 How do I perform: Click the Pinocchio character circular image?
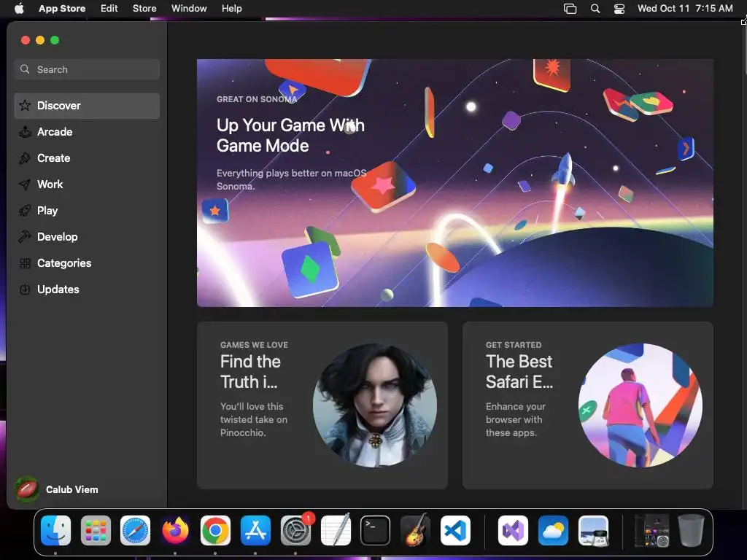click(x=375, y=405)
